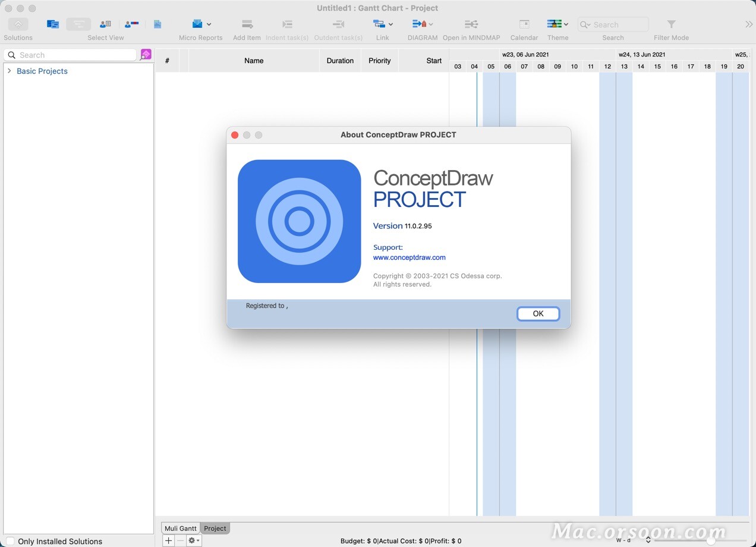Enable Only Installed Solutions checkbox
Screen dimensions: 756x547
click(10, 541)
